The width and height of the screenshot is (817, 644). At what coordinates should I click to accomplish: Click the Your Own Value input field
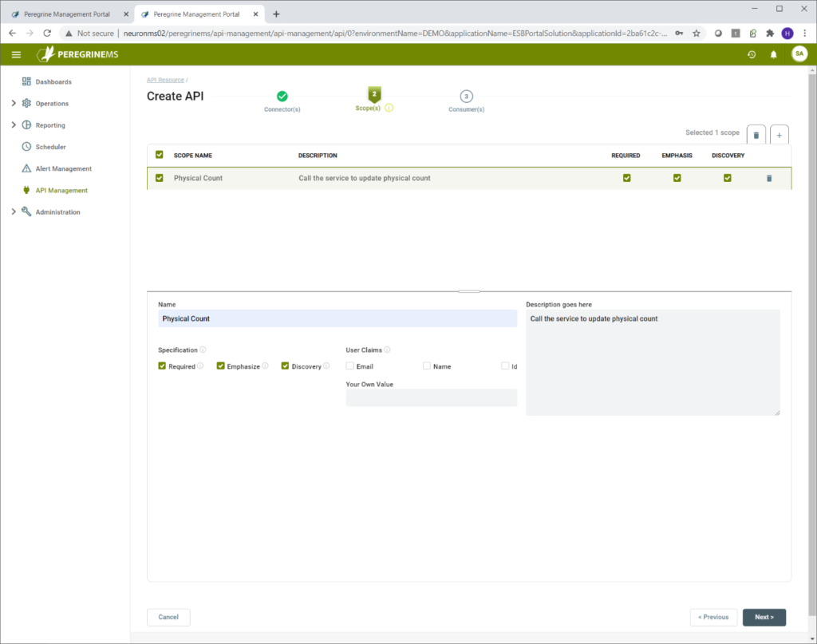(x=432, y=397)
